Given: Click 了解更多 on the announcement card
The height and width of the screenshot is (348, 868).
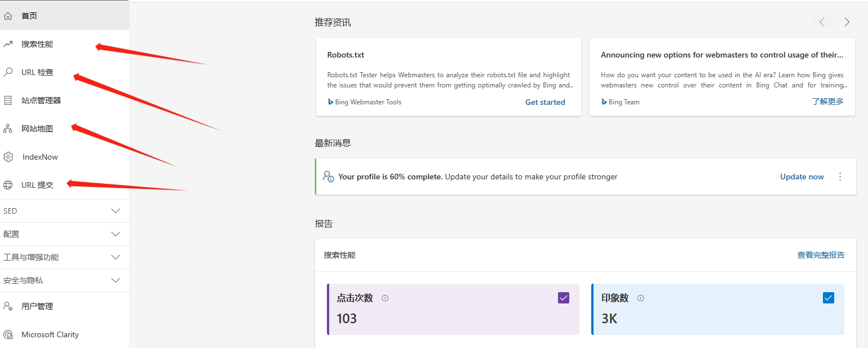Looking at the screenshot, I should [x=828, y=102].
